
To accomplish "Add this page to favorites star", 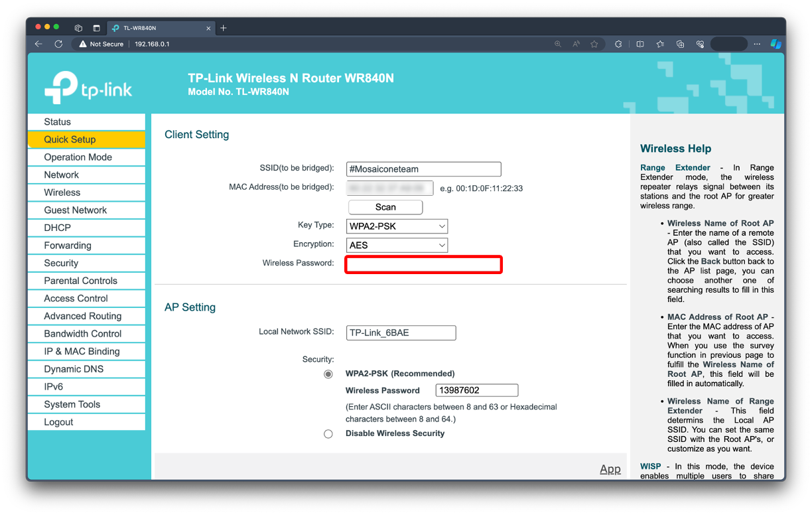I will click(x=594, y=44).
